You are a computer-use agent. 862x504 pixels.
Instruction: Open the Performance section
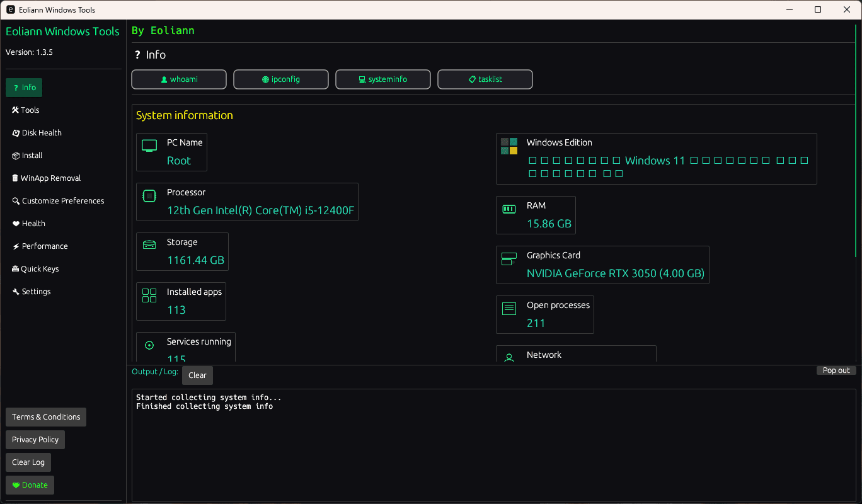tap(40, 246)
